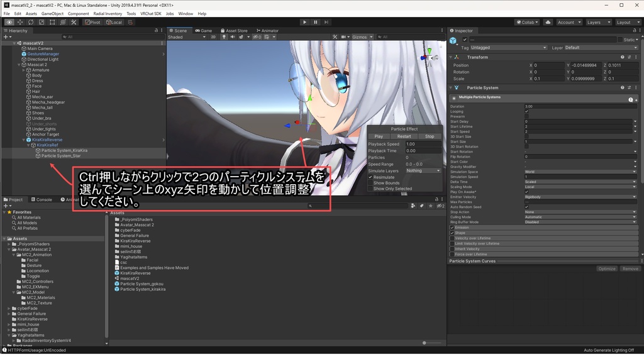This screenshot has height=362, width=644.
Task: Select the Rotate tool
Action: (30, 21)
